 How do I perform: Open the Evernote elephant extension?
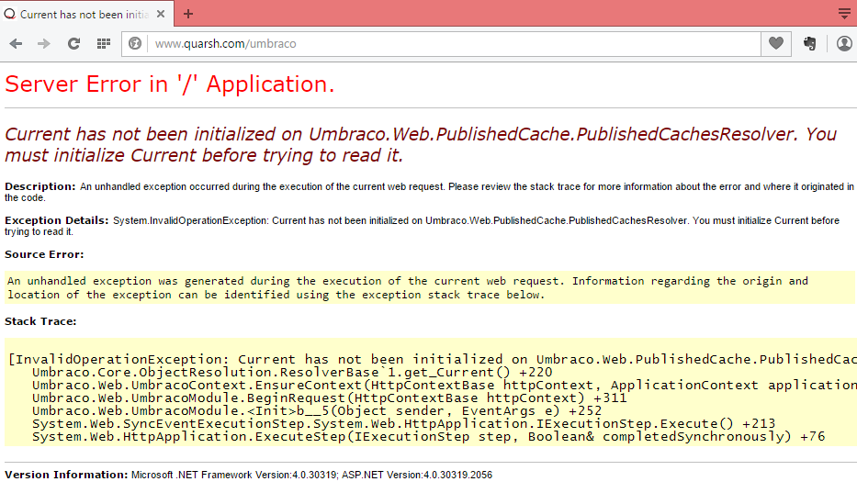[810, 44]
